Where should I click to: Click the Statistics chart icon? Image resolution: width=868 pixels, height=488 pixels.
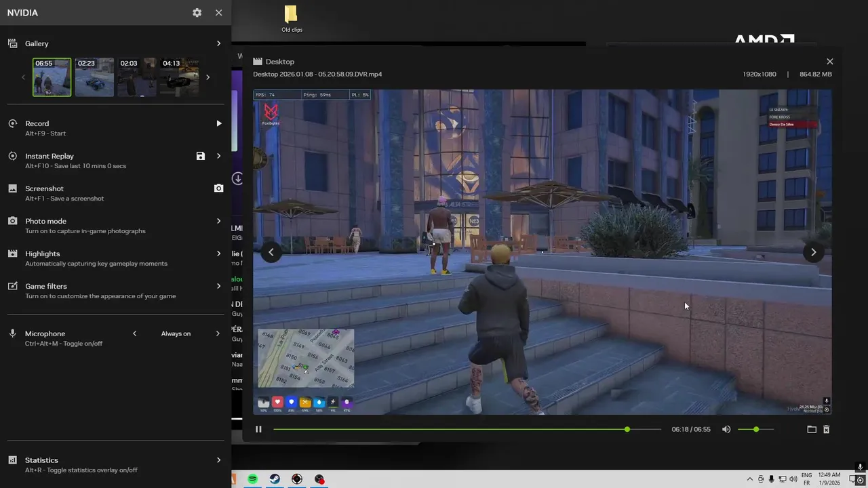[12, 460]
